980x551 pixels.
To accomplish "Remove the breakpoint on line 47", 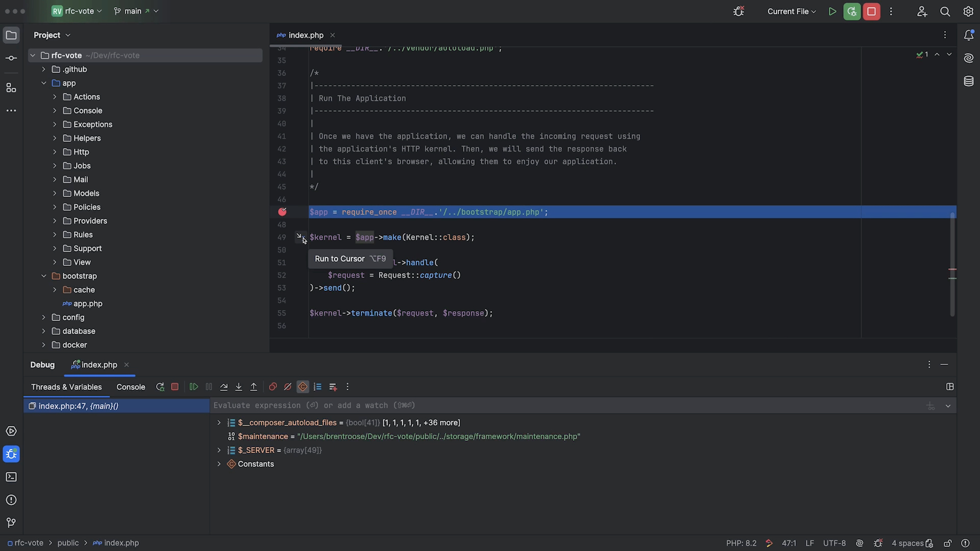I will point(282,212).
